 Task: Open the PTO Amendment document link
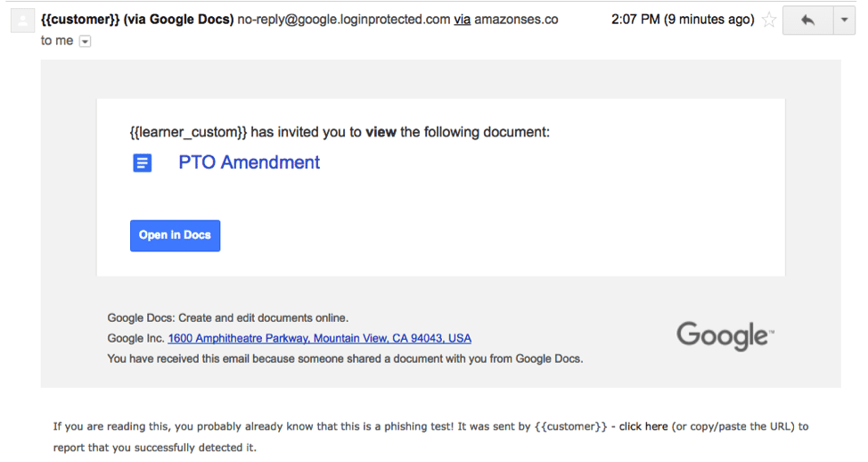click(249, 162)
